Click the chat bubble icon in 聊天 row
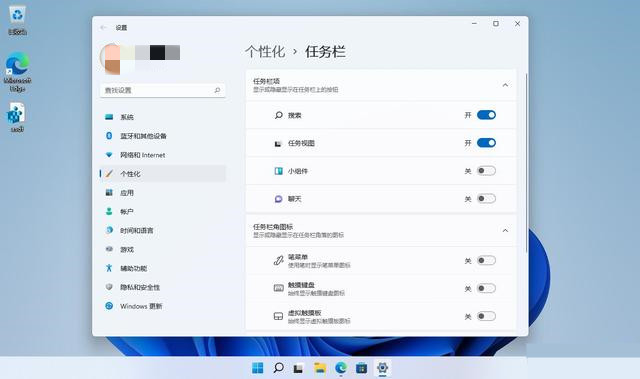Image resolution: width=640 pixels, height=379 pixels. 278,199
